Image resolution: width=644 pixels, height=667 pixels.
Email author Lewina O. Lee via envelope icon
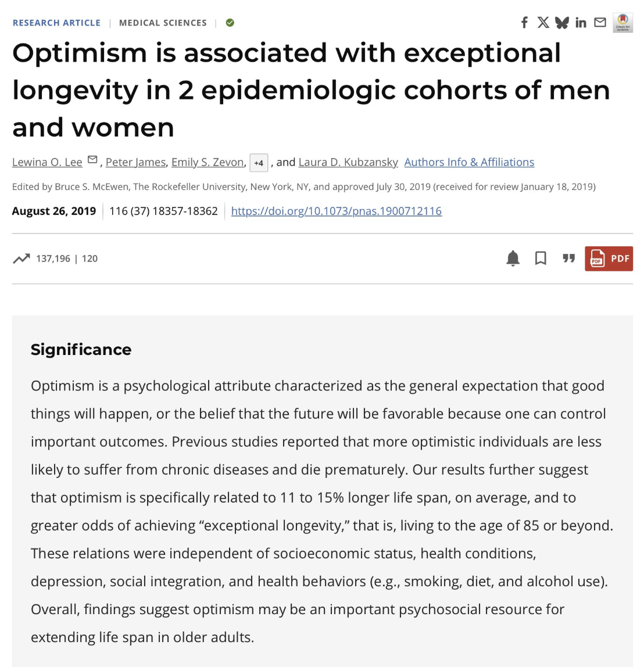click(x=92, y=159)
